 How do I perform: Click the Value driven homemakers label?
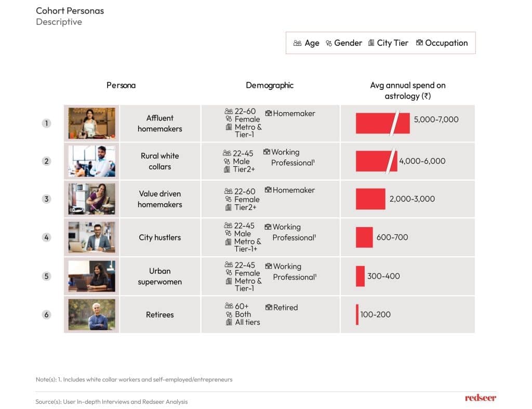[160, 199]
